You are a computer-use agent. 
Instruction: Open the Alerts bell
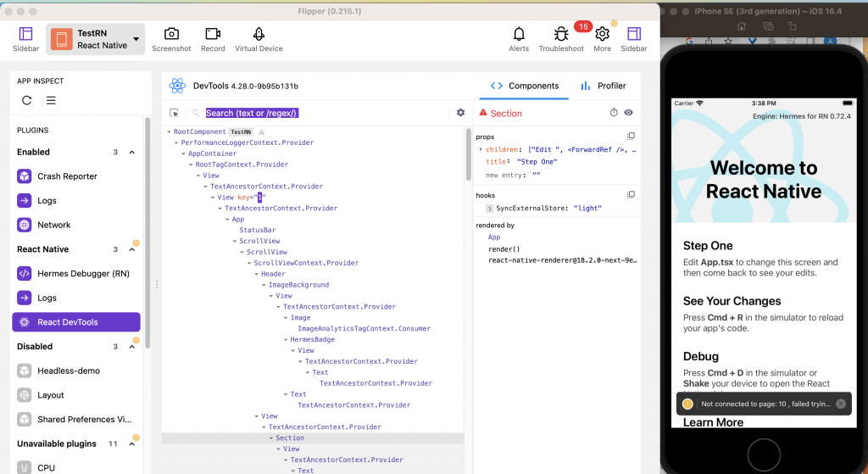click(519, 34)
